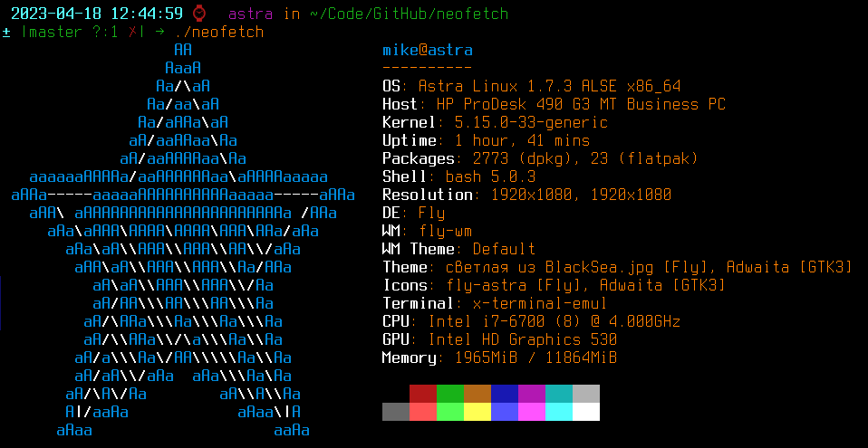The height and width of the screenshot is (448, 868).
Task: Click the 'Resolution' field label
Action: pos(428,195)
